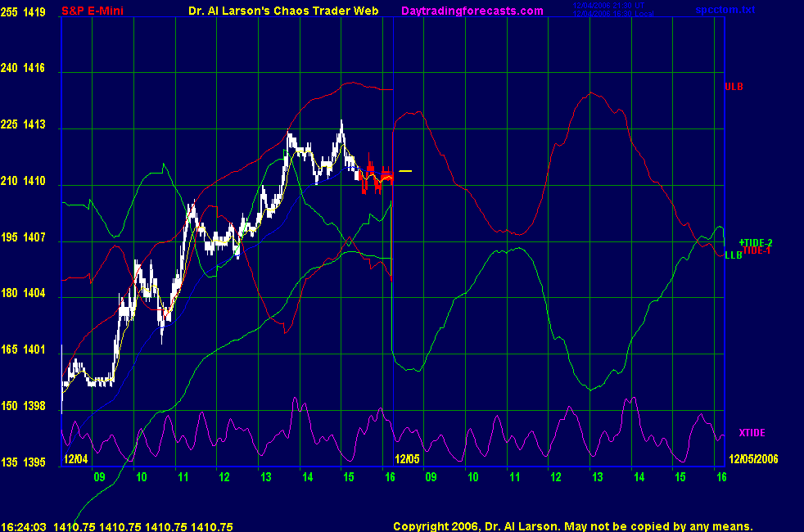The height and width of the screenshot is (532, 804).
Task: Click the 12/05 date label at chart middle
Action: [x=407, y=459]
